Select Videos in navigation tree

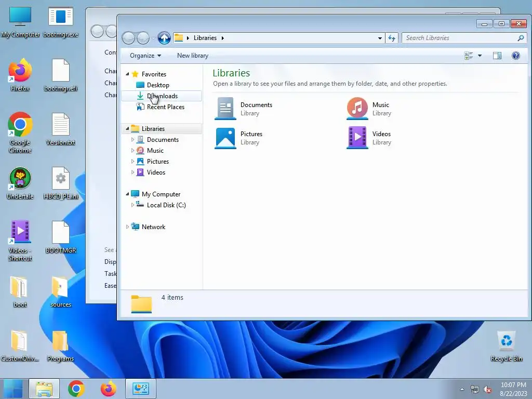(x=156, y=172)
